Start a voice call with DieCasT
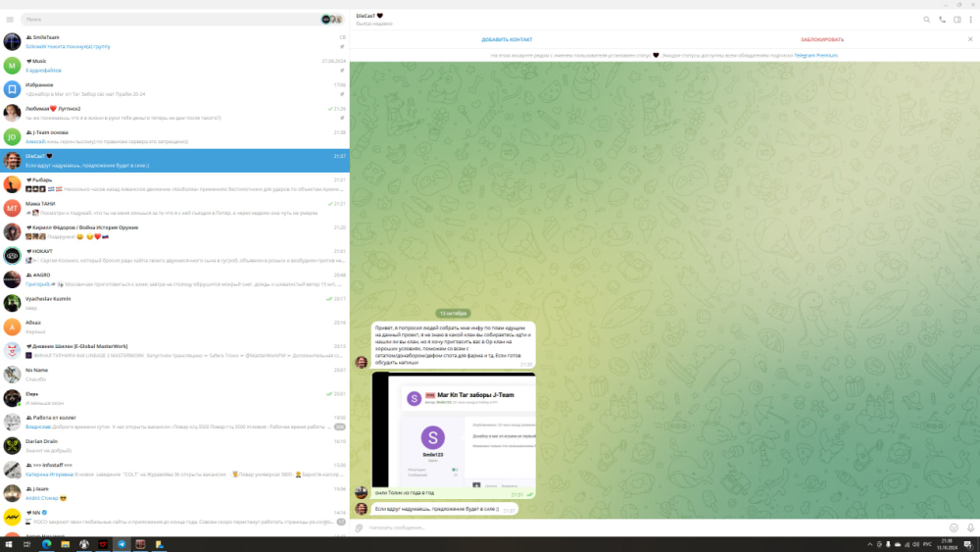The image size is (980, 552). coord(943,19)
